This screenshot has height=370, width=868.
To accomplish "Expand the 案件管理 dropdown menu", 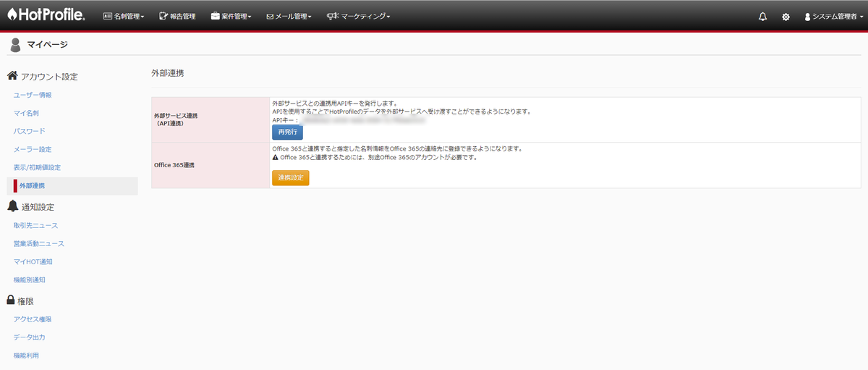I will tap(231, 16).
